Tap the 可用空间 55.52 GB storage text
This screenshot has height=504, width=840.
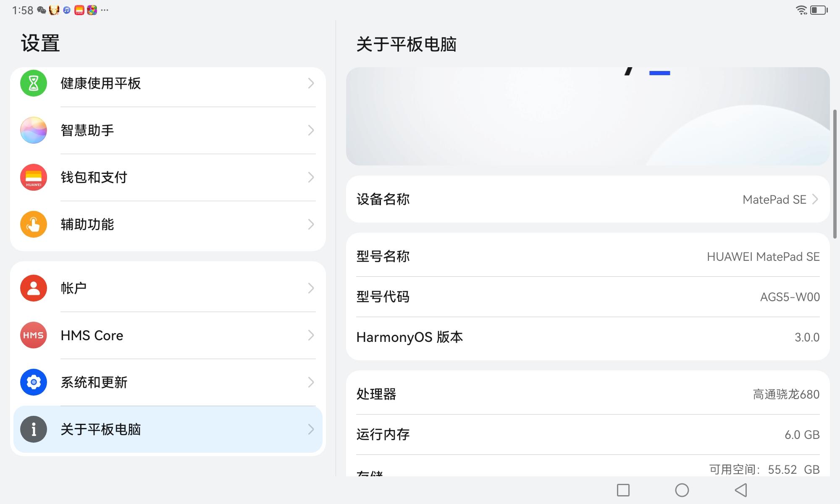point(764,469)
